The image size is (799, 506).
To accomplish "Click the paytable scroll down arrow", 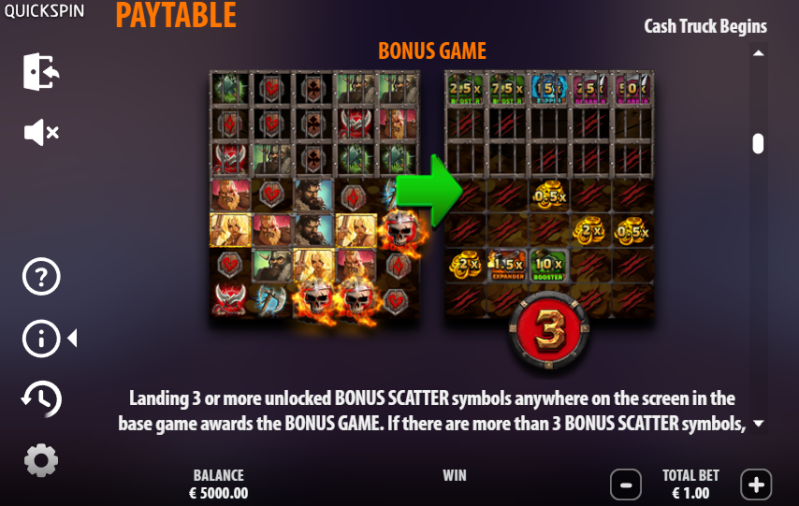I will click(x=758, y=423).
